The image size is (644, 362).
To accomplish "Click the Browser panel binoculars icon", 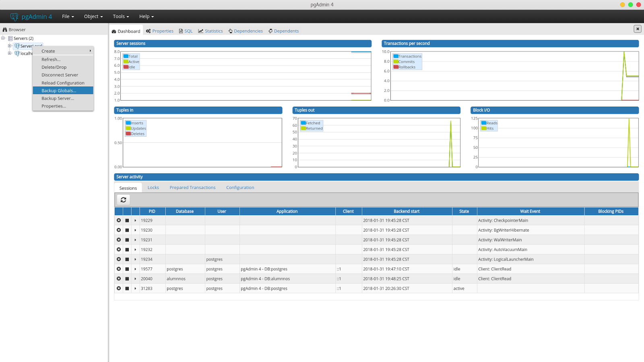I will pyautogui.click(x=5, y=29).
